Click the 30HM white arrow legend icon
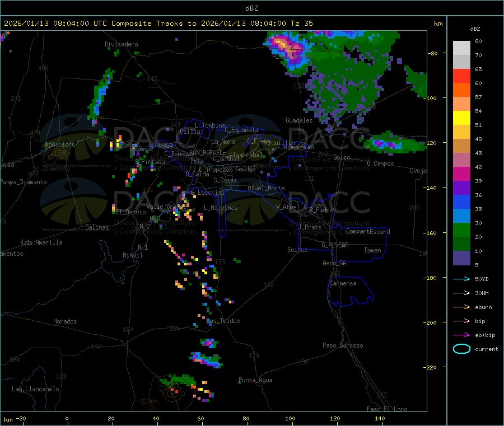The image size is (504, 426). pos(461,293)
